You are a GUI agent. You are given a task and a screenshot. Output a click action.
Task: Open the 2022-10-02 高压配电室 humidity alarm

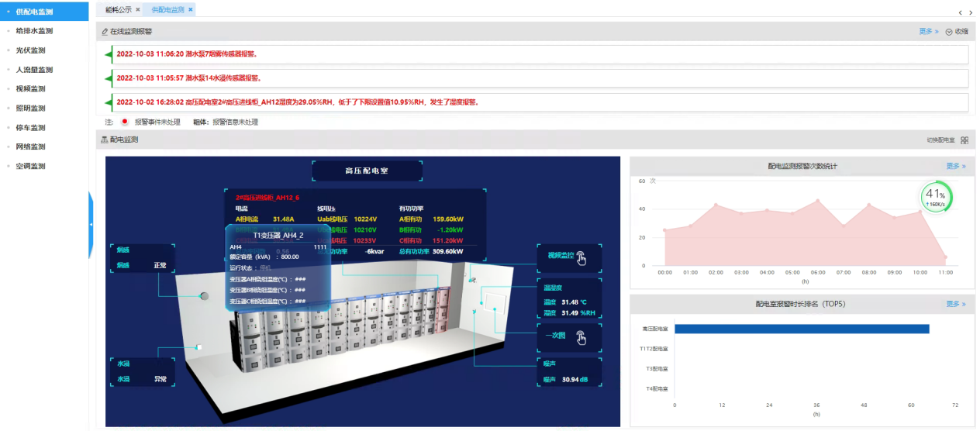(x=297, y=102)
